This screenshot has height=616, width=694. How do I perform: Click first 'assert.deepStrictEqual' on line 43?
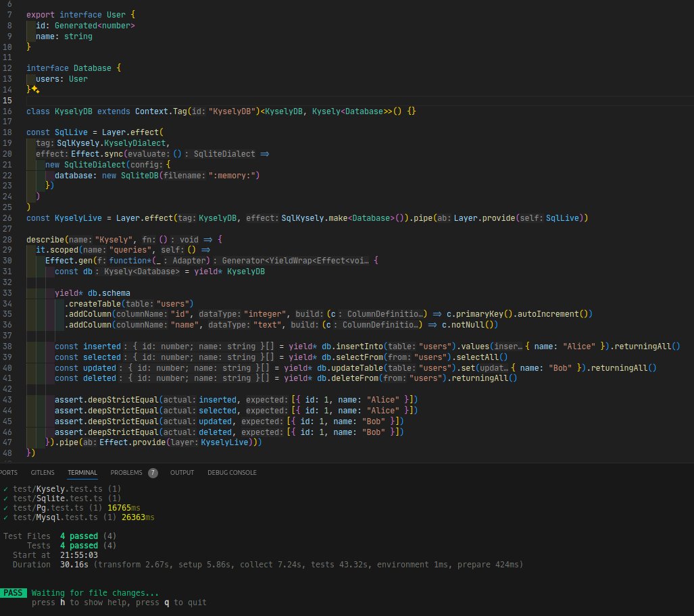106,400
